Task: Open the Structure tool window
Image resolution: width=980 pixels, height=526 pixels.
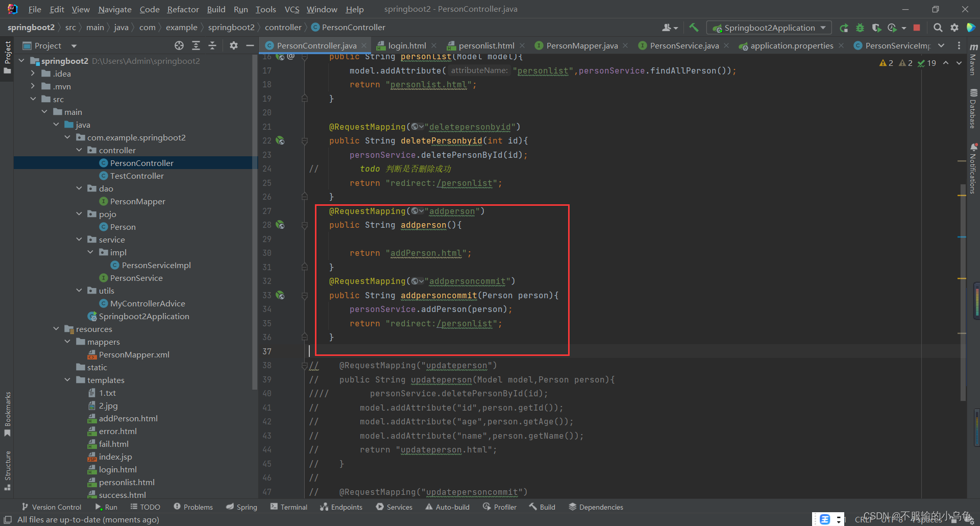Action: tap(7, 470)
